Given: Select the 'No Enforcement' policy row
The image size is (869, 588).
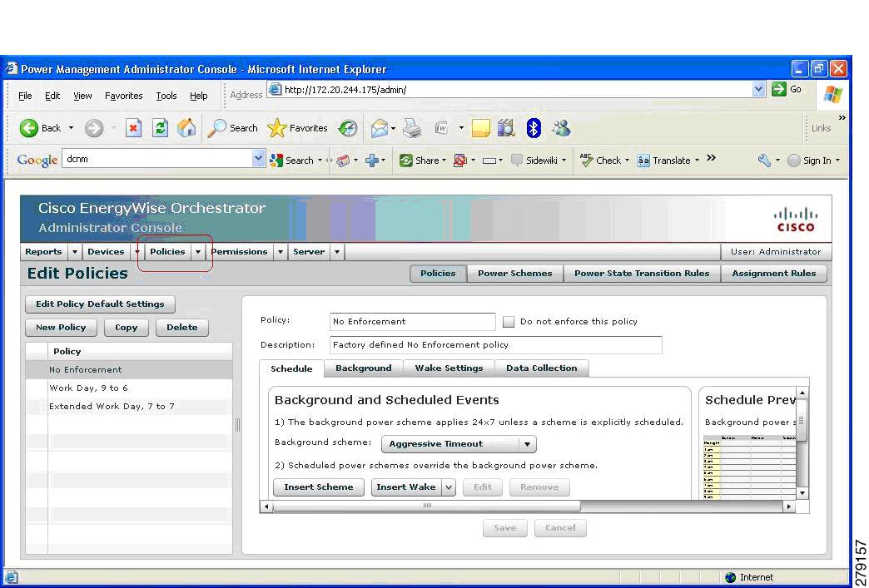Looking at the screenshot, I should 129,370.
